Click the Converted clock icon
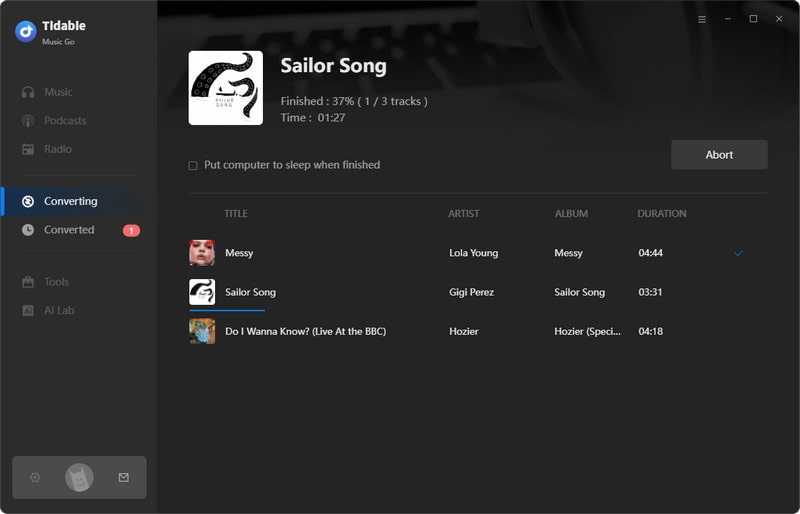The width and height of the screenshot is (800, 514). click(x=28, y=230)
